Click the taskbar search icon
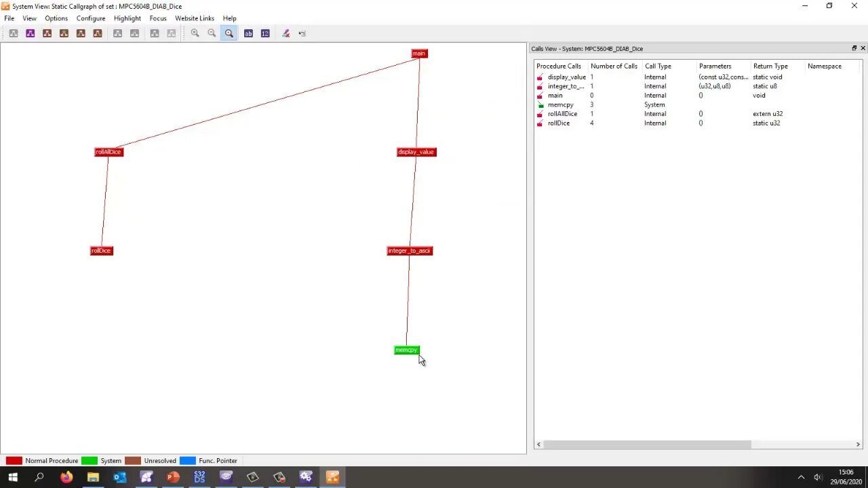Viewport: 868px width, 488px height. click(x=39, y=478)
